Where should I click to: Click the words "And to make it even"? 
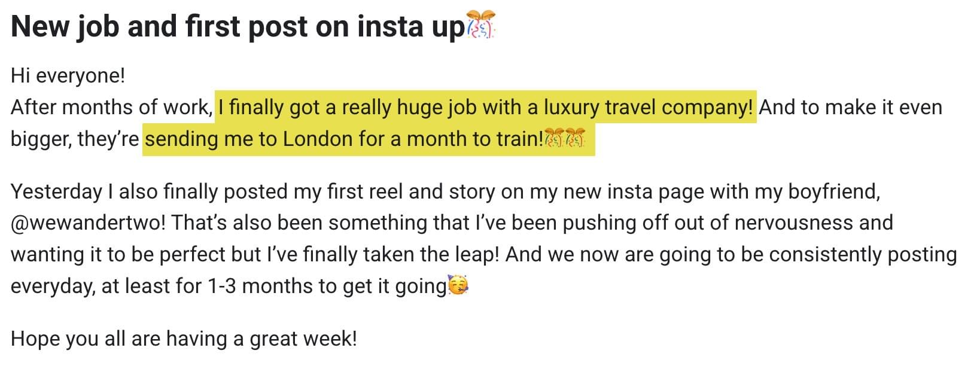click(x=851, y=107)
